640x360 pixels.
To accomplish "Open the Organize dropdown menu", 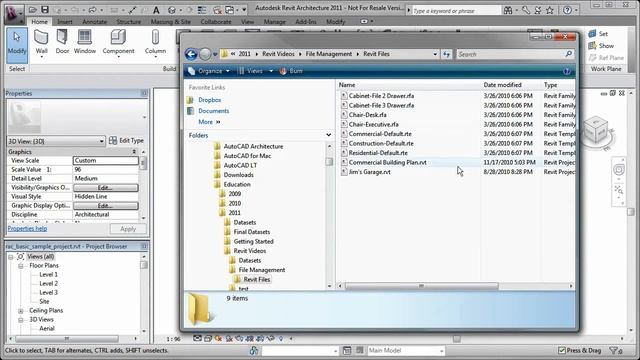I will click(x=209, y=71).
